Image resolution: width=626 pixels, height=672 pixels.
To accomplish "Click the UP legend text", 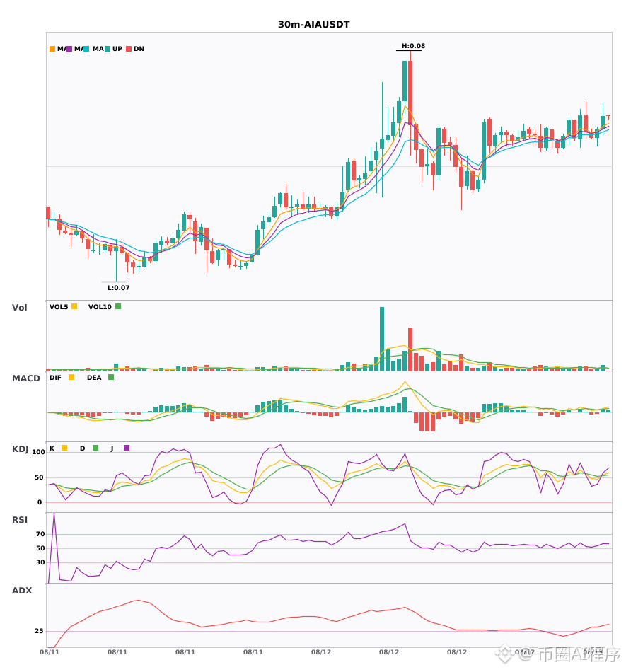I will coord(117,49).
